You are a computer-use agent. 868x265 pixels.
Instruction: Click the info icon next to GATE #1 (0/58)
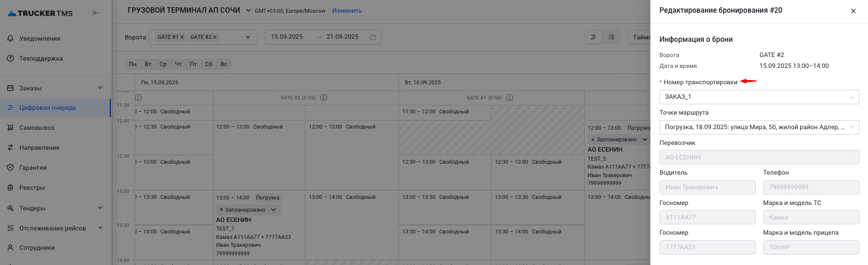(x=509, y=98)
